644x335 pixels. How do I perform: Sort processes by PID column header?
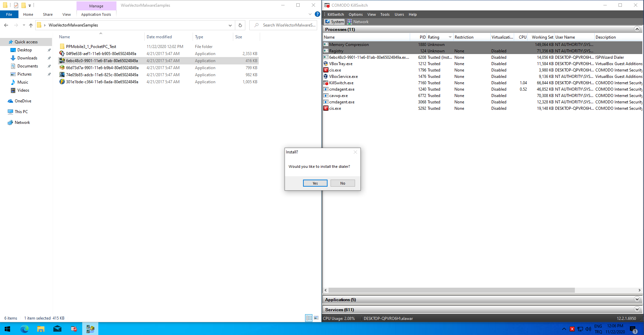coord(418,37)
